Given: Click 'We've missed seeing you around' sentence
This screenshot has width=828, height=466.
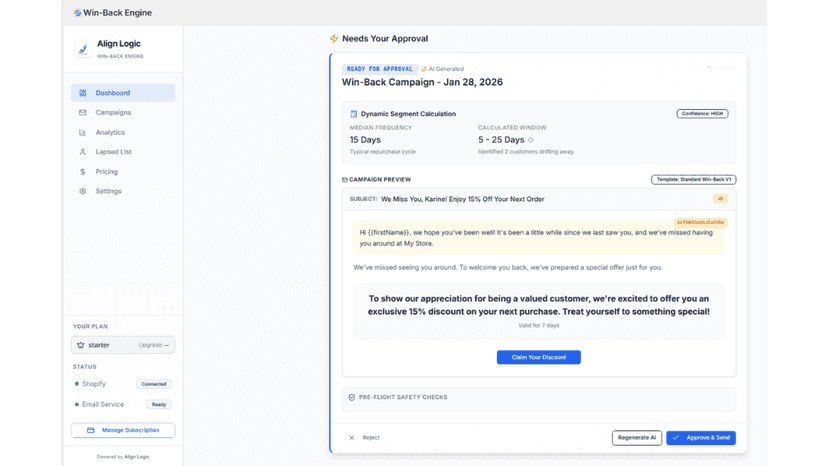Looking at the screenshot, I should pos(507,267).
